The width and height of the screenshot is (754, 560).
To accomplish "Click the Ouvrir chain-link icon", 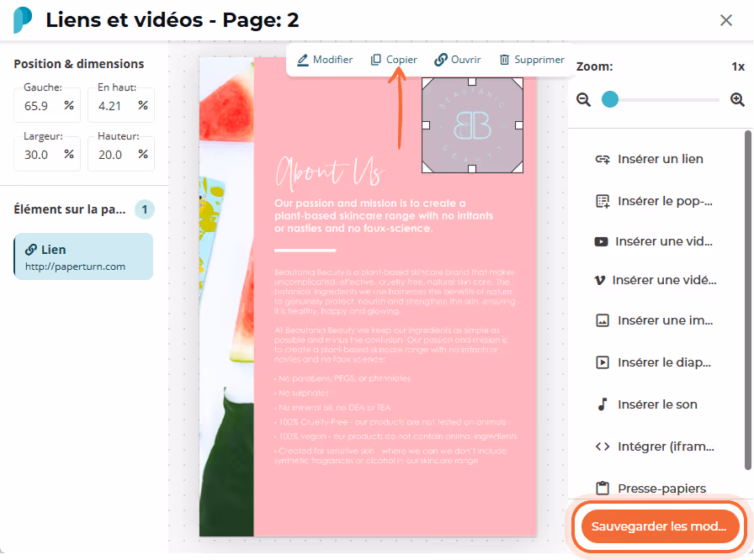I will pos(440,60).
